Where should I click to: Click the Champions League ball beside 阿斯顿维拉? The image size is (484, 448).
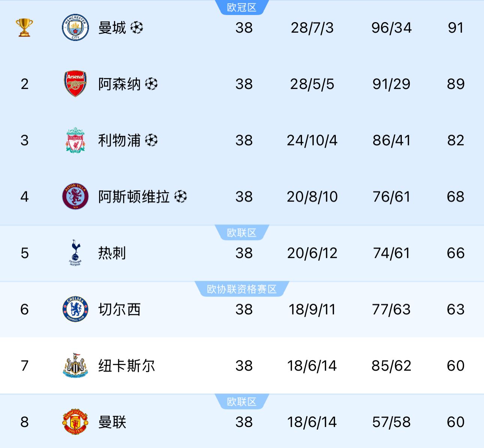(x=180, y=196)
